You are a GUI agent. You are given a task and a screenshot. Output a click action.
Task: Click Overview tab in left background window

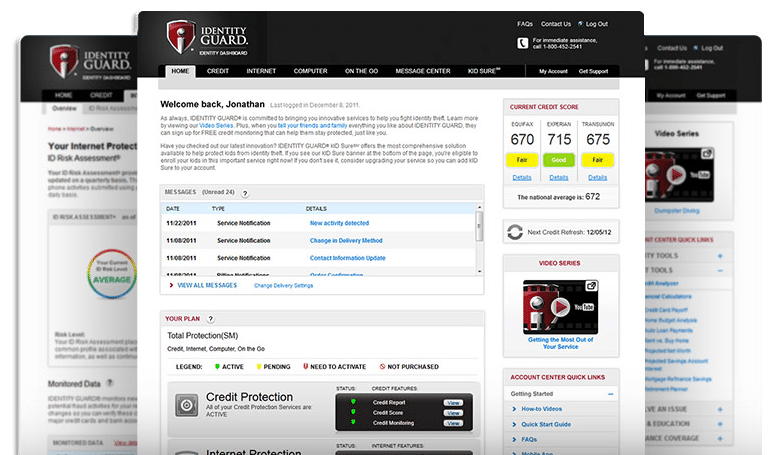pyautogui.click(x=65, y=108)
